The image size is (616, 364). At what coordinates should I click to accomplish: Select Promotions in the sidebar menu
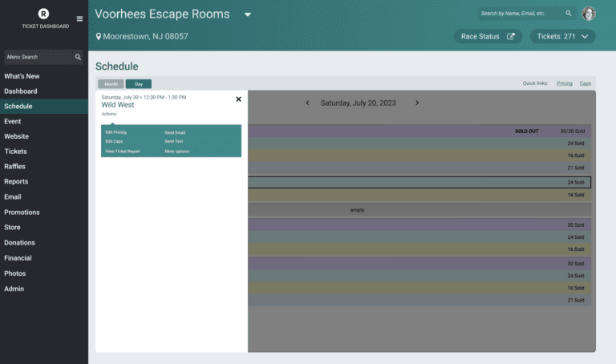[22, 212]
